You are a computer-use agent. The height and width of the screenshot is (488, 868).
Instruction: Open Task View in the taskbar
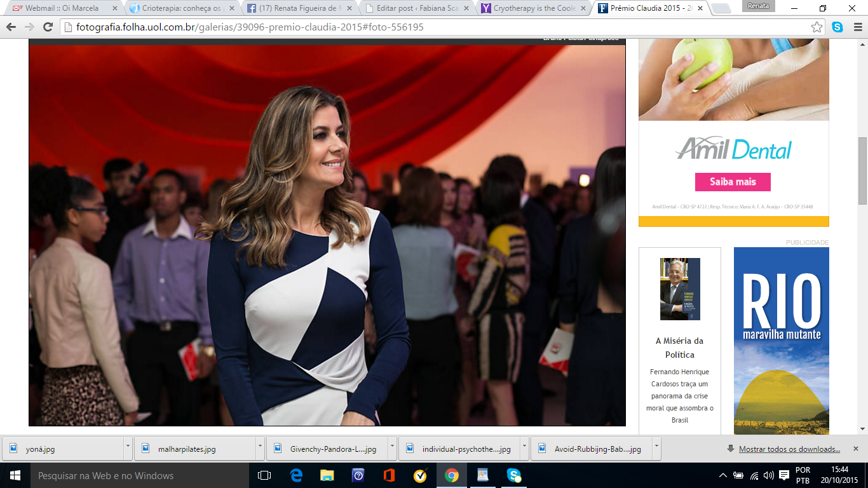tap(264, 475)
